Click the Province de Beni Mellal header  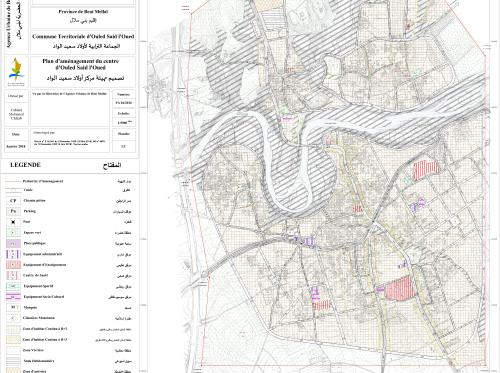coord(83,12)
